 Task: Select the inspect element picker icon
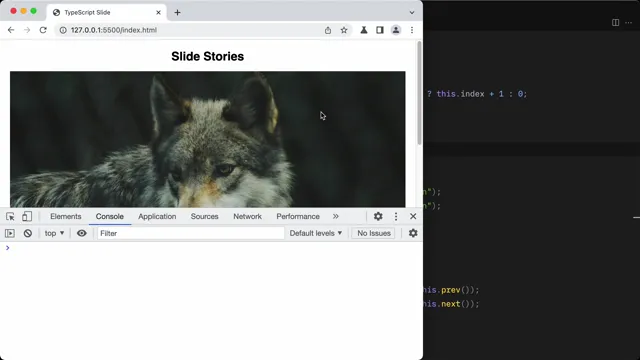point(10,217)
